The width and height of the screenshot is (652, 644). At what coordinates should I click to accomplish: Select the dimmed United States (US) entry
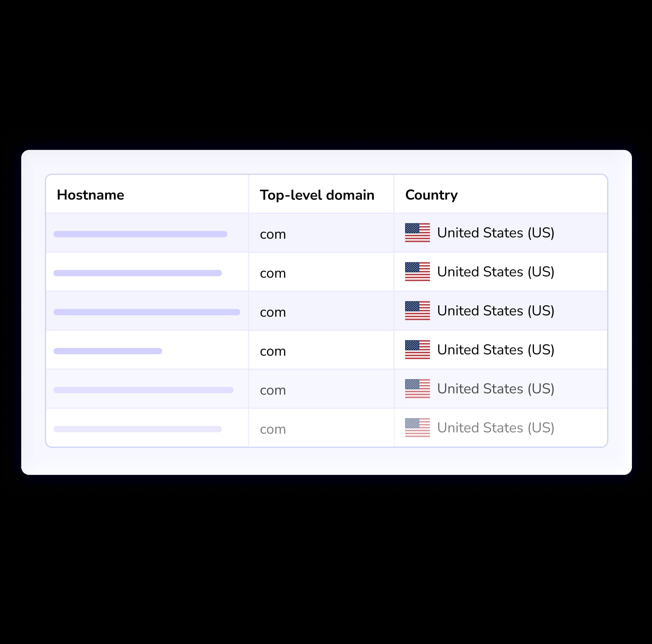click(495, 428)
